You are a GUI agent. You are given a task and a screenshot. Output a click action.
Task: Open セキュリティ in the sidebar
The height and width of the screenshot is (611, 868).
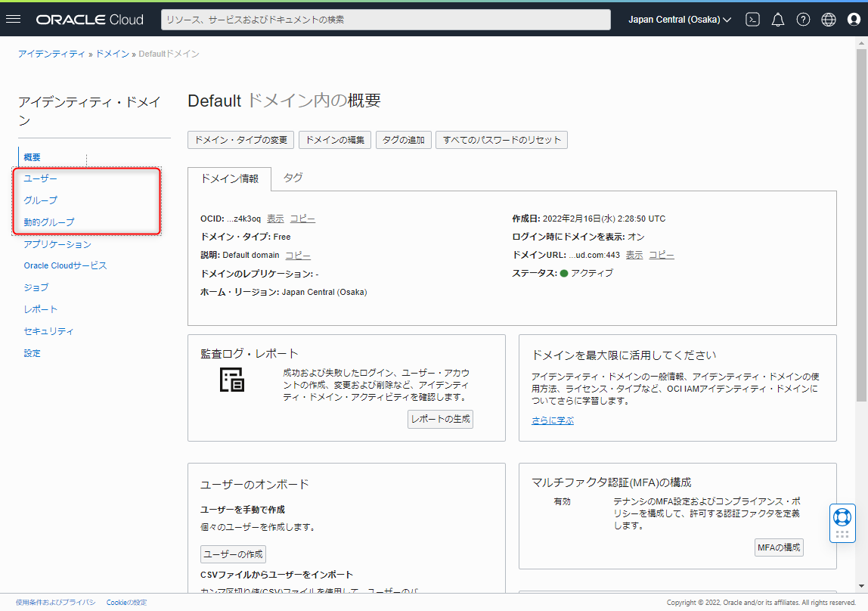[x=48, y=331]
